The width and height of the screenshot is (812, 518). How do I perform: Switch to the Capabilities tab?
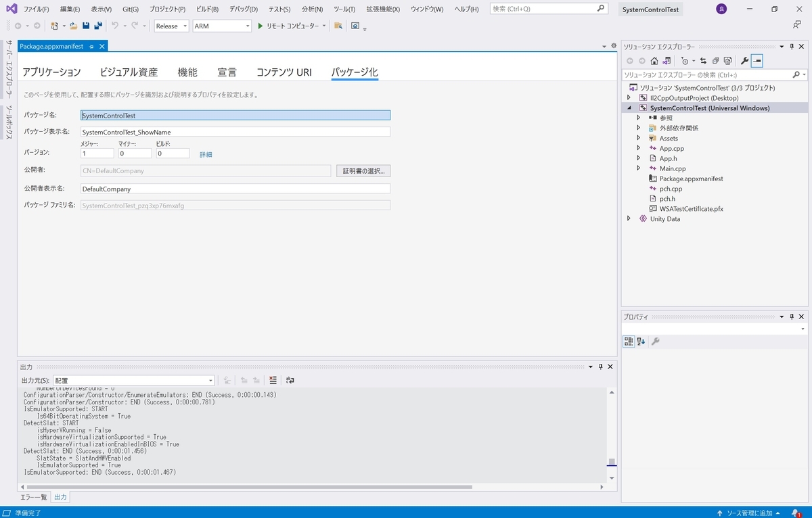187,72
